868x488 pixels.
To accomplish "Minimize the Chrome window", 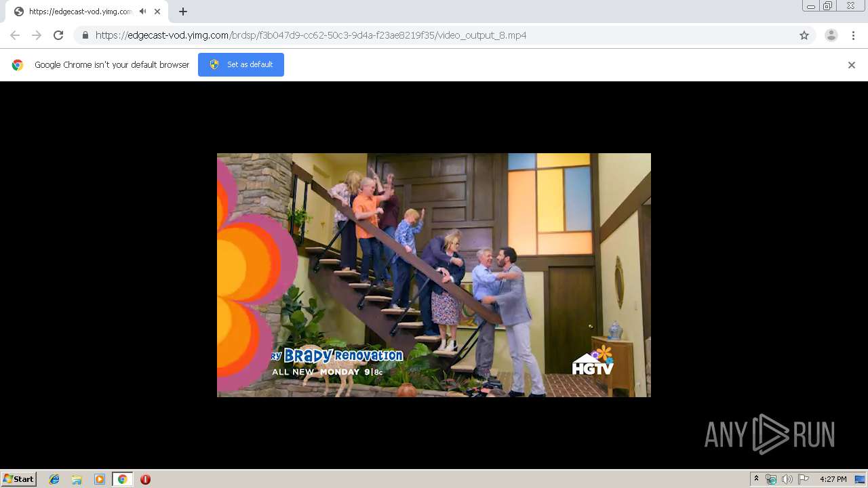I will point(810,5).
